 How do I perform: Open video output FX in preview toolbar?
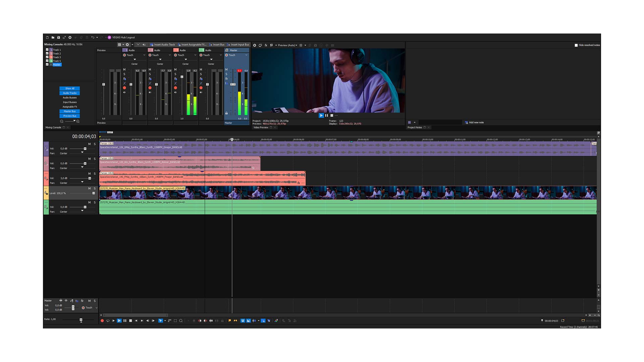coord(266,45)
